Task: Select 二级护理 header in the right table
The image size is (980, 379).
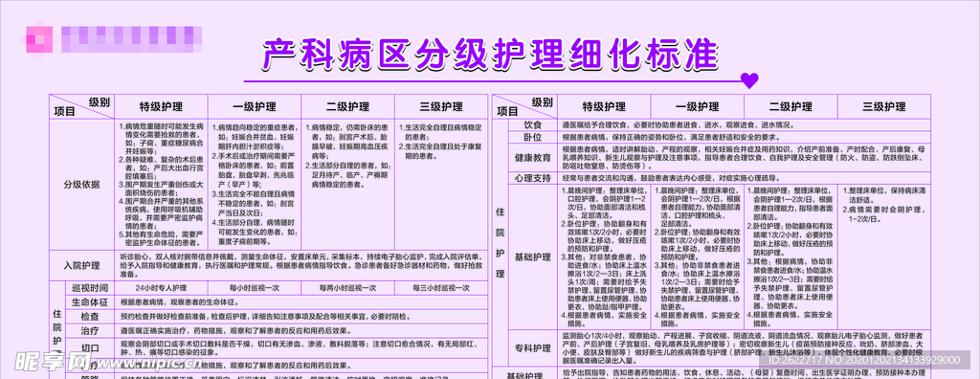Action: coord(791,107)
